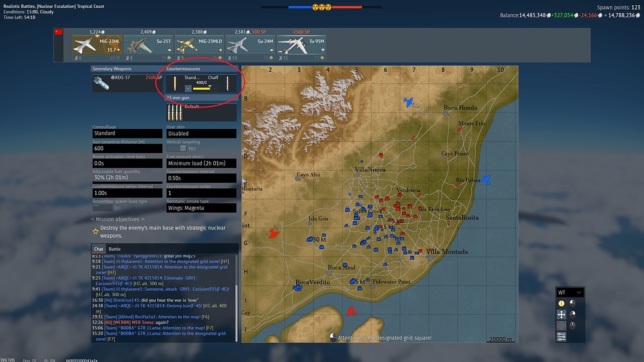Open the Aerobatic smoke type dropdown
The image size is (644, 362).
pos(201,208)
